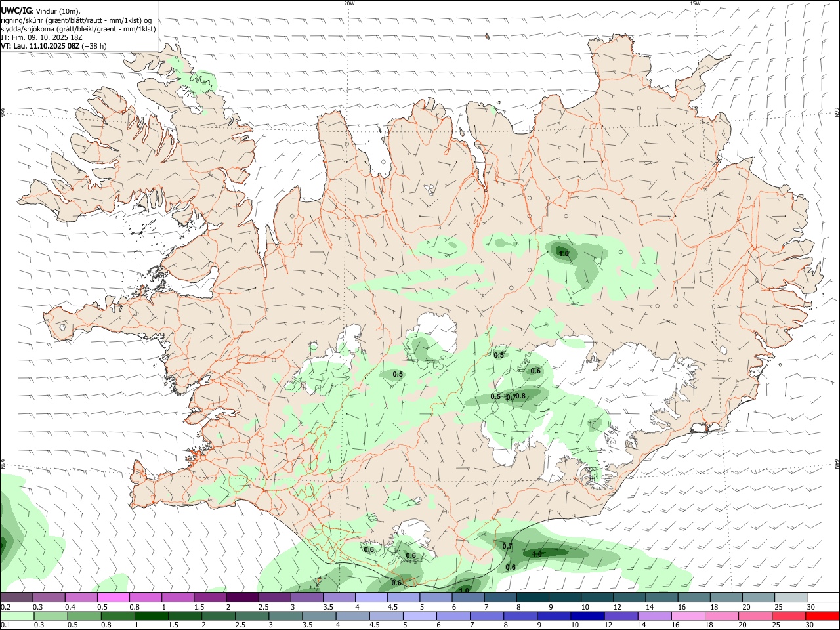
Task: Click the white swatch labeled 30 in top scale
Action: [823, 597]
